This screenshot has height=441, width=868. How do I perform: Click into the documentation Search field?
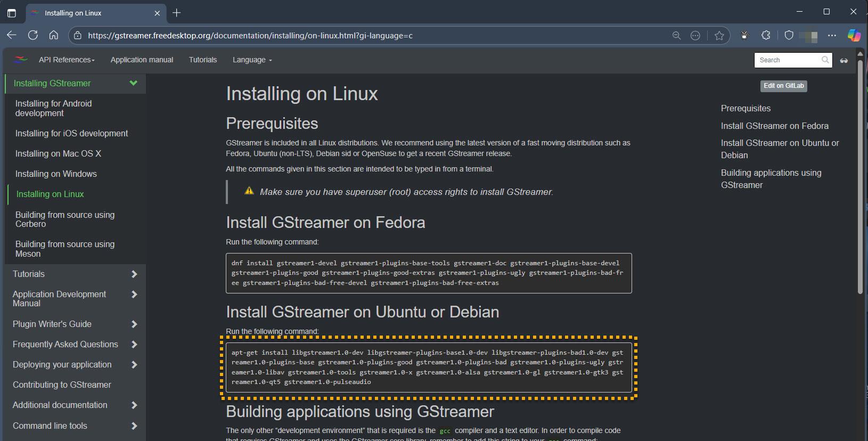(x=787, y=60)
